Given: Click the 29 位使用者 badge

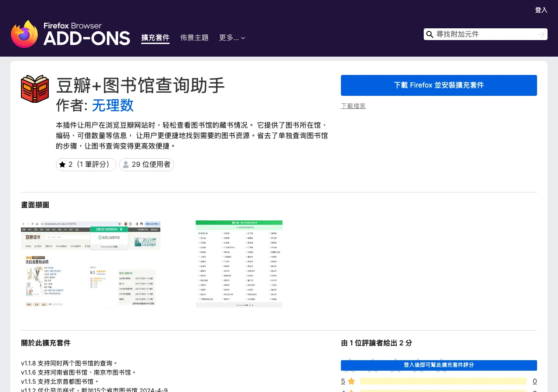Looking at the screenshot, I should click(146, 165).
